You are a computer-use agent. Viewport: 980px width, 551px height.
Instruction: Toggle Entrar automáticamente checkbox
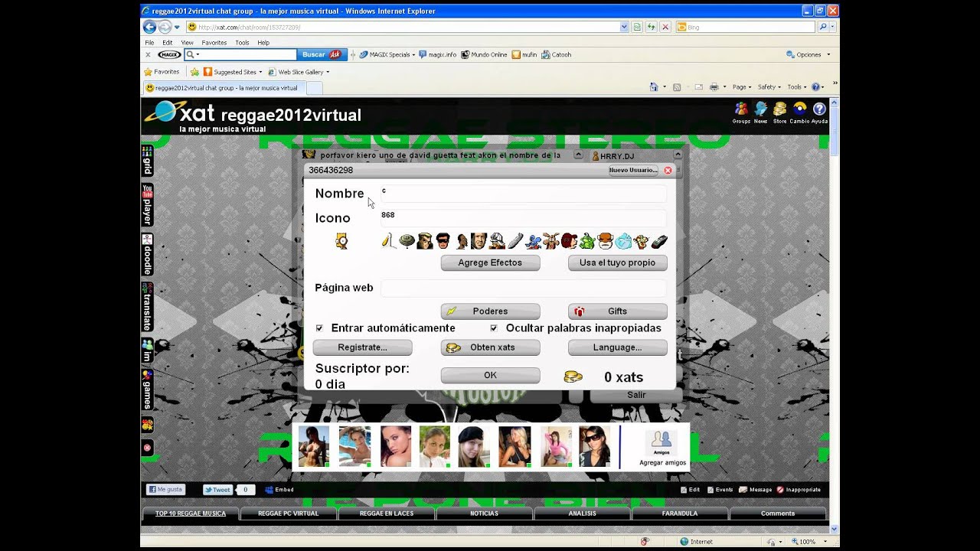[319, 328]
